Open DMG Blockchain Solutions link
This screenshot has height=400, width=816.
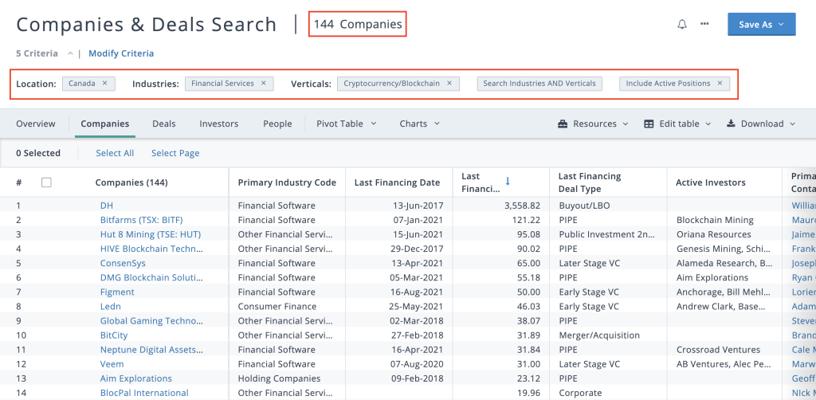pyautogui.click(x=151, y=278)
